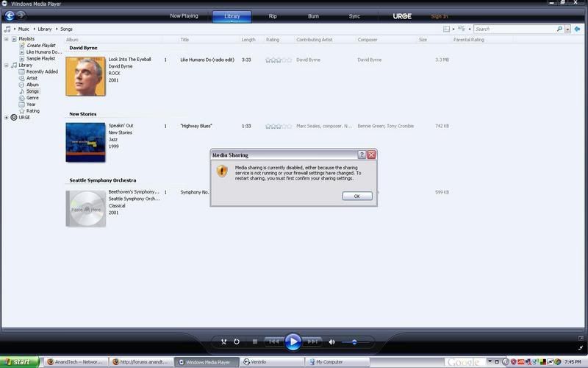Rate Like Humans Do using its stars

[x=279, y=60]
